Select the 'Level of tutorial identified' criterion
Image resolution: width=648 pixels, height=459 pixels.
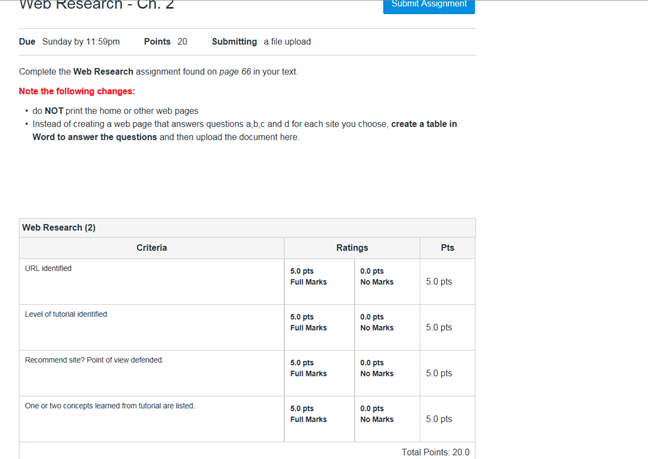pyautogui.click(x=66, y=314)
